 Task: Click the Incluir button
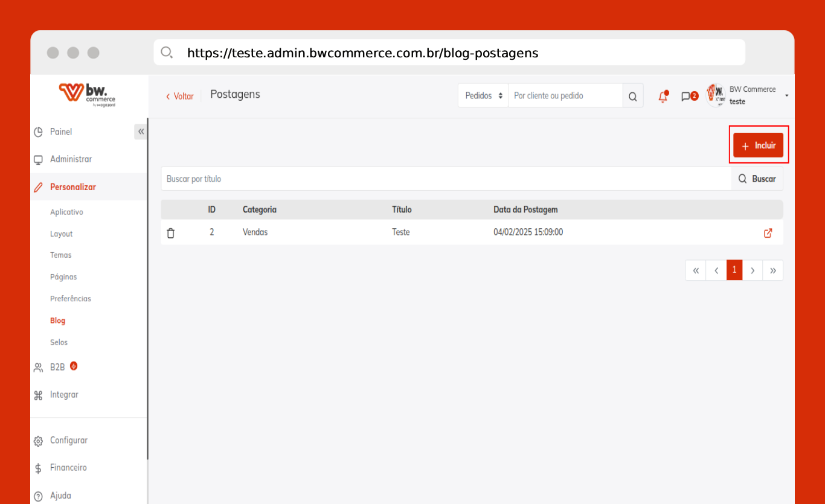758,145
